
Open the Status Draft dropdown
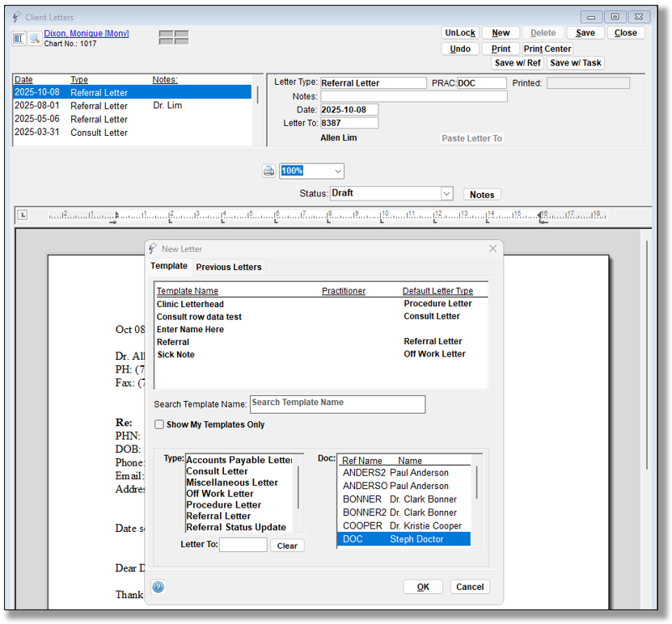pos(446,194)
